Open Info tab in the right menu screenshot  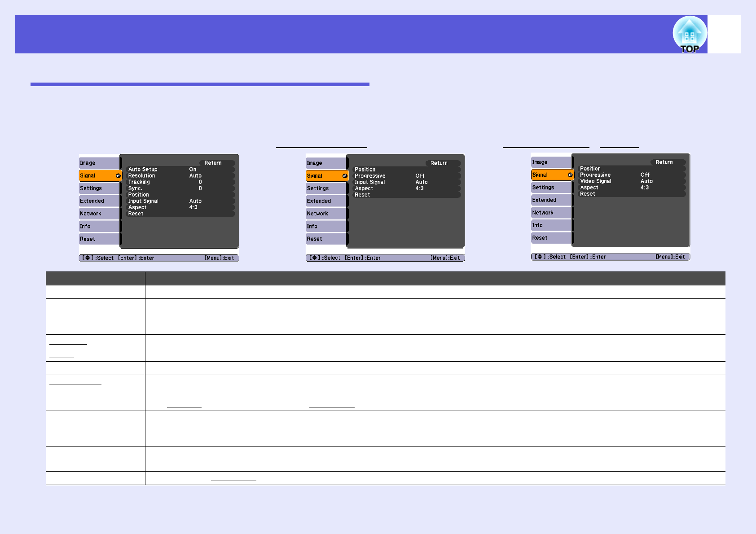(x=551, y=225)
